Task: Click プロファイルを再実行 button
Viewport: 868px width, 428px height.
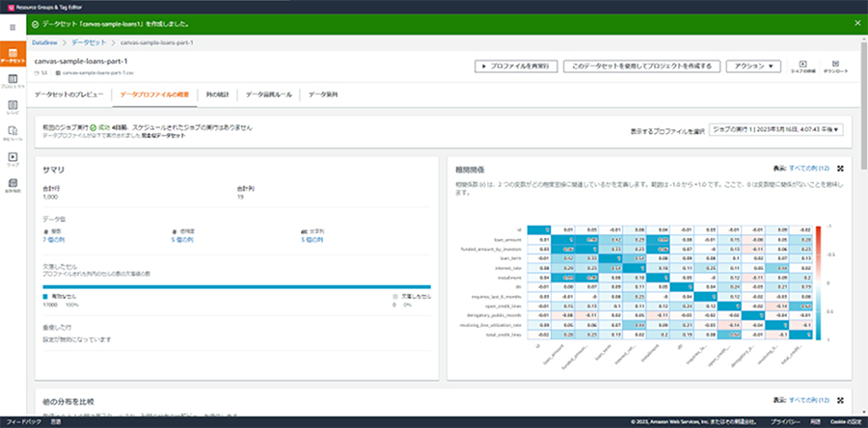Action: (x=515, y=66)
